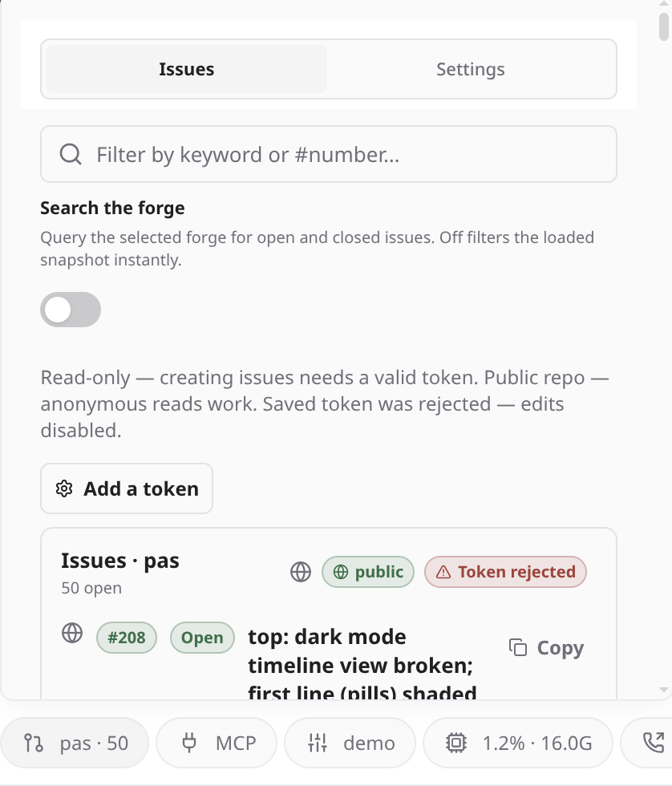672x786 pixels.
Task: Click the scrollbar down arrow
Action: (664, 691)
